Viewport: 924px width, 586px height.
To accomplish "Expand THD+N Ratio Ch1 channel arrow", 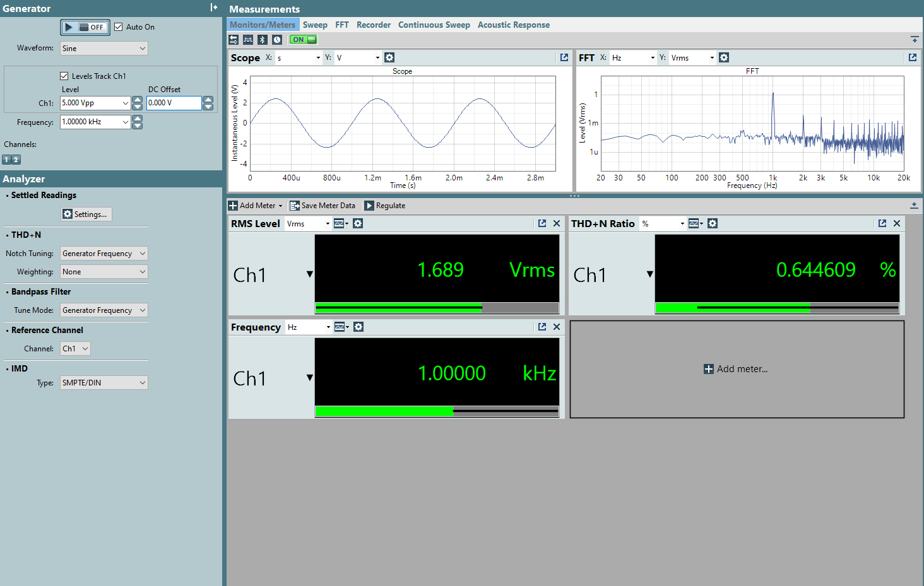I will coord(650,274).
